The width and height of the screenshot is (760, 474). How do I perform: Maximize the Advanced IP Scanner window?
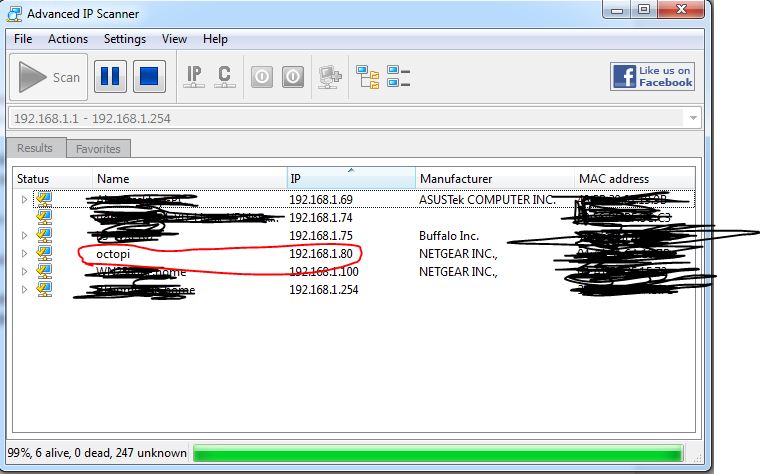(x=644, y=9)
